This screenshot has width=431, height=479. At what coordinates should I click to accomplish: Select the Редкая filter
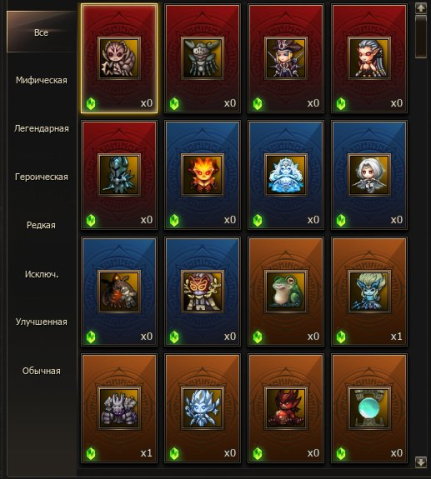click(x=41, y=225)
